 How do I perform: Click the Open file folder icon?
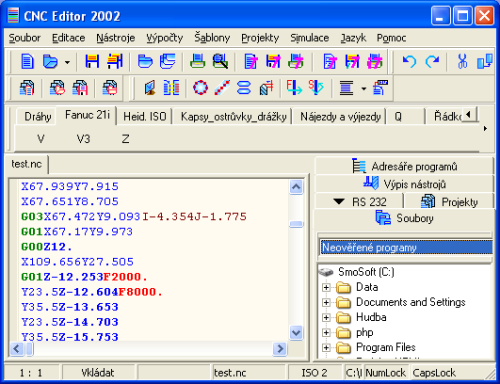50,61
